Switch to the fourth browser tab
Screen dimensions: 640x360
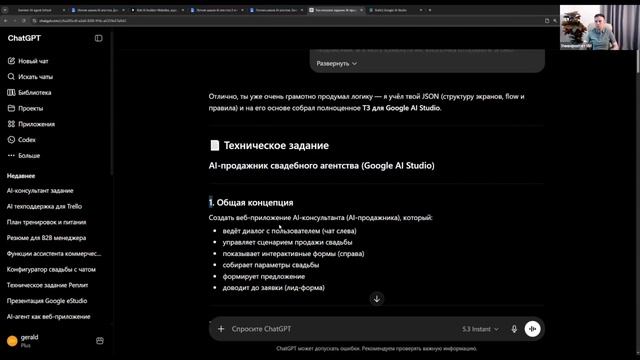click(x=217, y=10)
